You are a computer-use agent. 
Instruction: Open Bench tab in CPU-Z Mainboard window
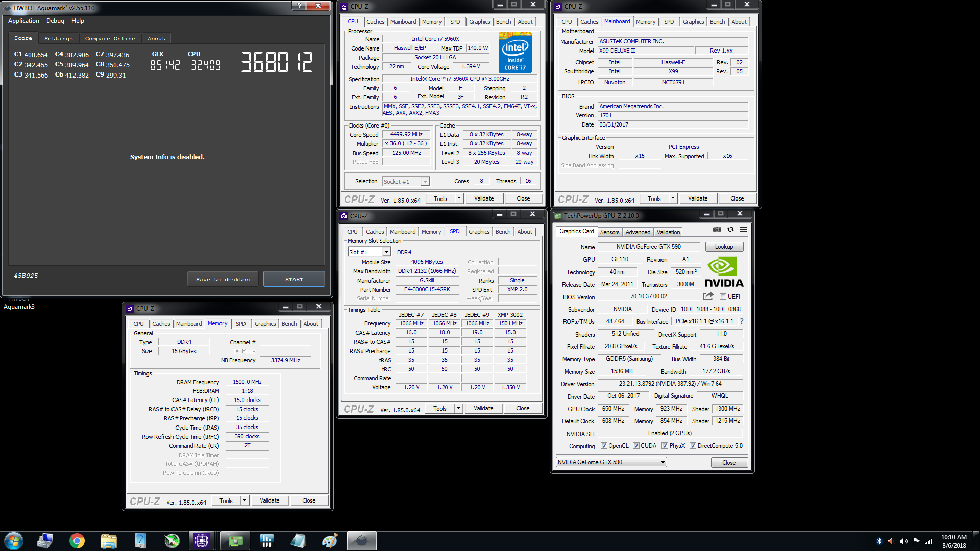717,22
